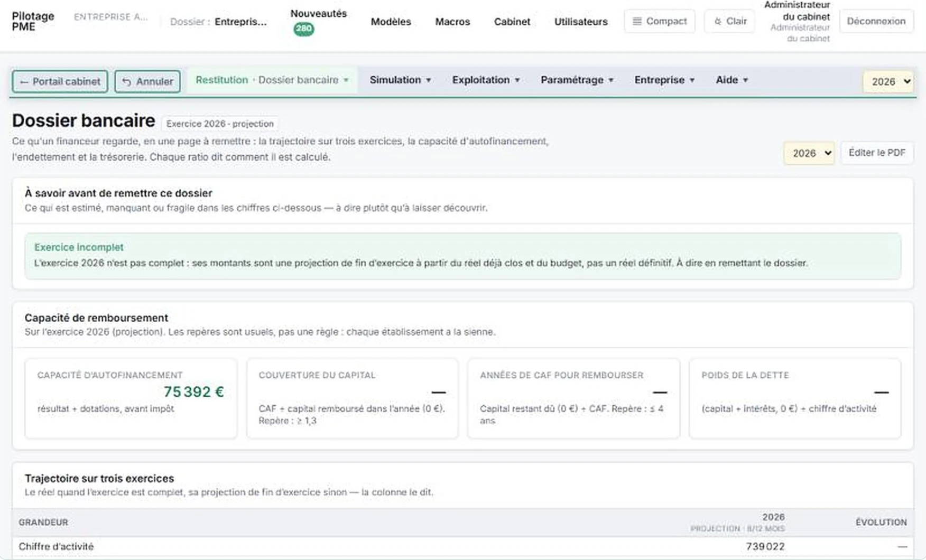Expand the Aide menu
This screenshot has height=560, width=926.
[x=731, y=80]
